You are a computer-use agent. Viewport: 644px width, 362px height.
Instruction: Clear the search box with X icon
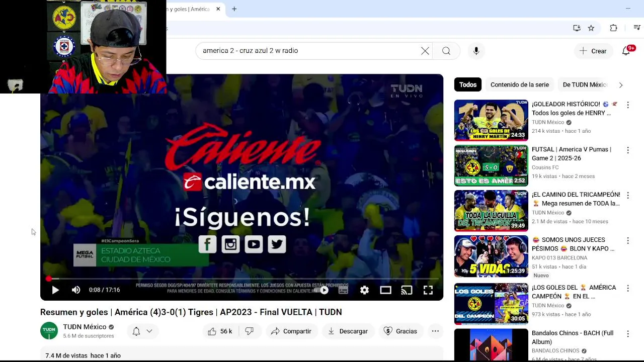pyautogui.click(x=425, y=51)
